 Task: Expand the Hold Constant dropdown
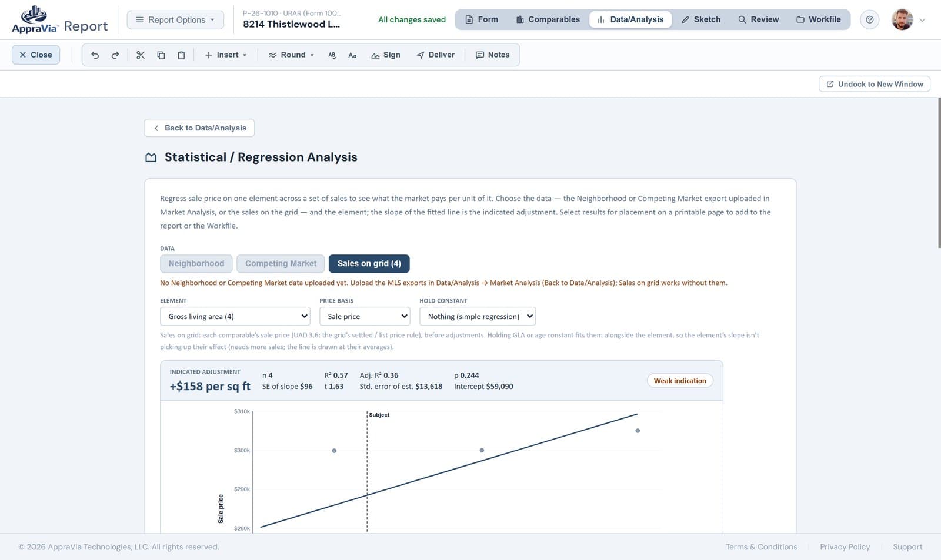click(x=478, y=316)
